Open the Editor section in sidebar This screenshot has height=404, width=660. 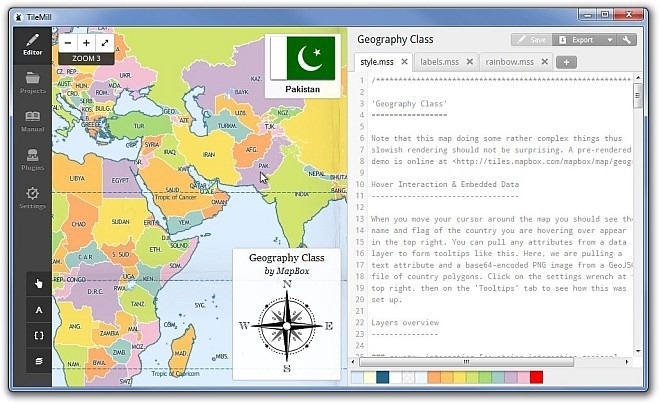click(32, 45)
